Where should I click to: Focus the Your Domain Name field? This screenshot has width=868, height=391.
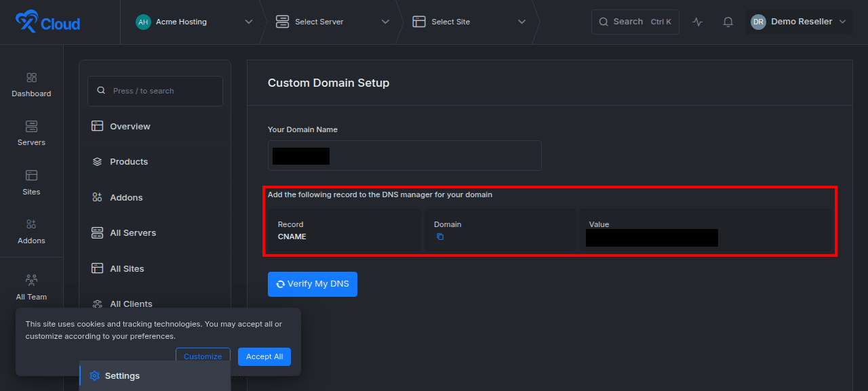pyautogui.click(x=405, y=155)
